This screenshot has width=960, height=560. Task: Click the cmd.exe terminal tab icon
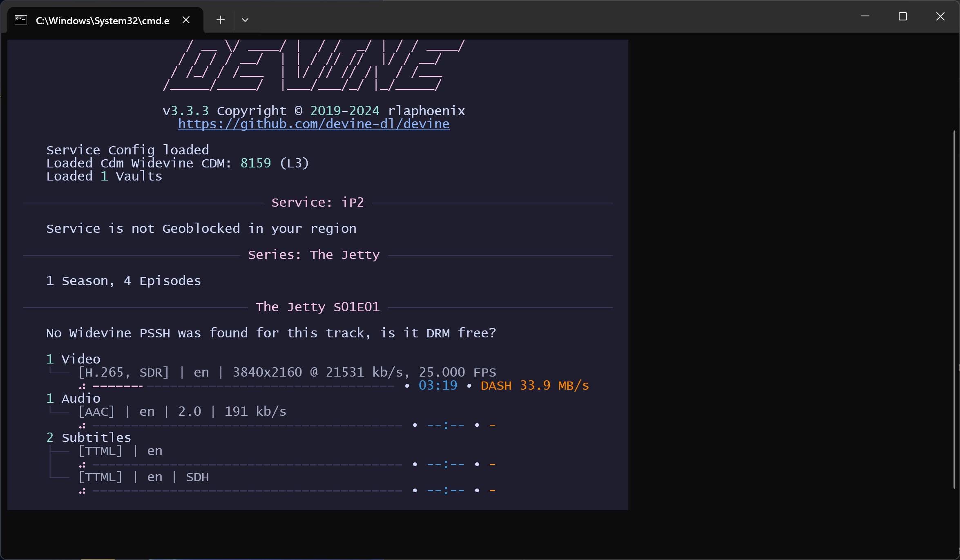click(x=21, y=20)
